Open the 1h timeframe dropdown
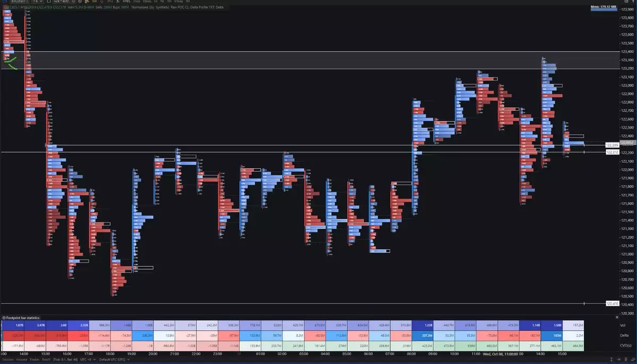Image resolution: width=637 pixels, height=364 pixels. click(x=37, y=2)
